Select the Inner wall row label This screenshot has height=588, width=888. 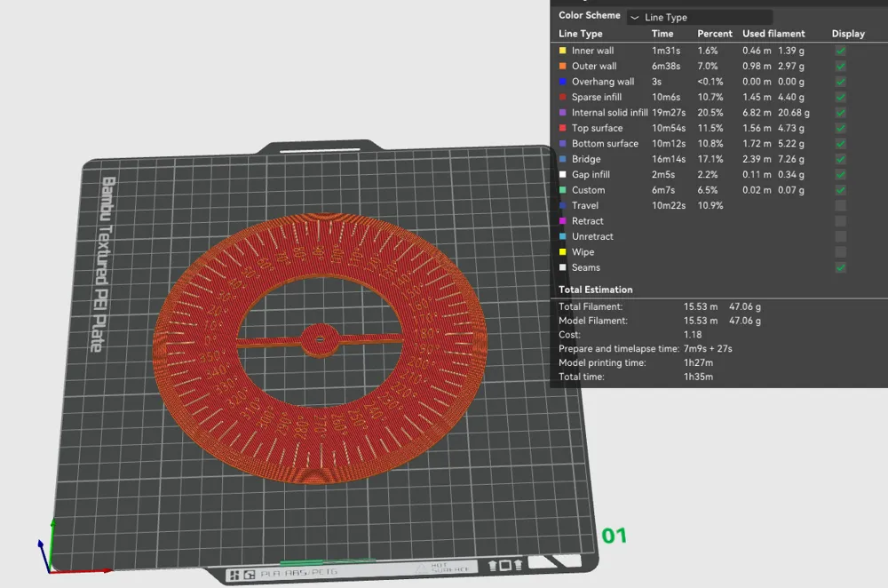(592, 51)
